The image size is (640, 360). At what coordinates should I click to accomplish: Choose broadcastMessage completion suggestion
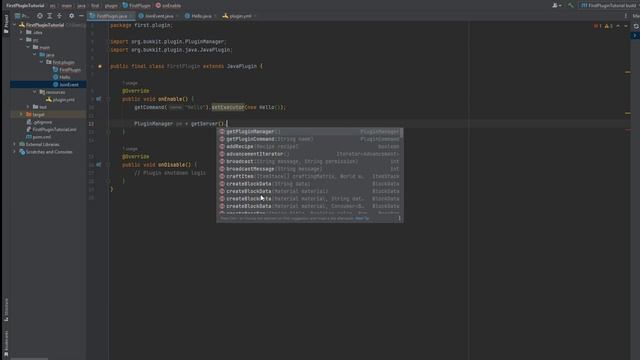309,169
